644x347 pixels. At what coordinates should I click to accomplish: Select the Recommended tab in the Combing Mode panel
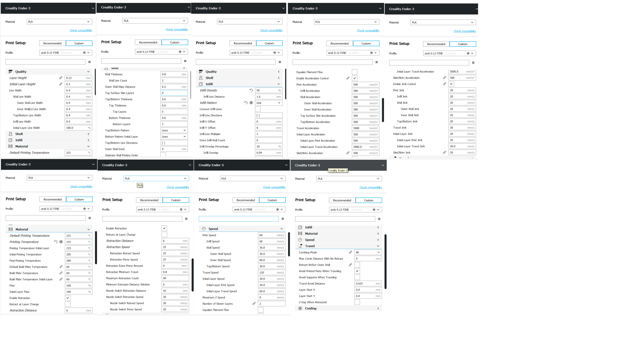point(342,200)
